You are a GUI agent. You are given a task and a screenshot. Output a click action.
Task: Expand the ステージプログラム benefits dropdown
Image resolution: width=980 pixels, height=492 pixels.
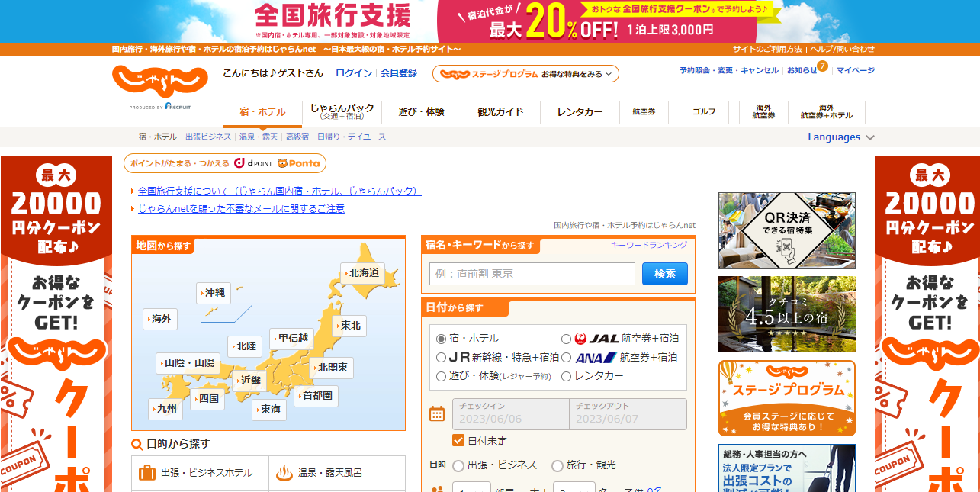point(525,74)
